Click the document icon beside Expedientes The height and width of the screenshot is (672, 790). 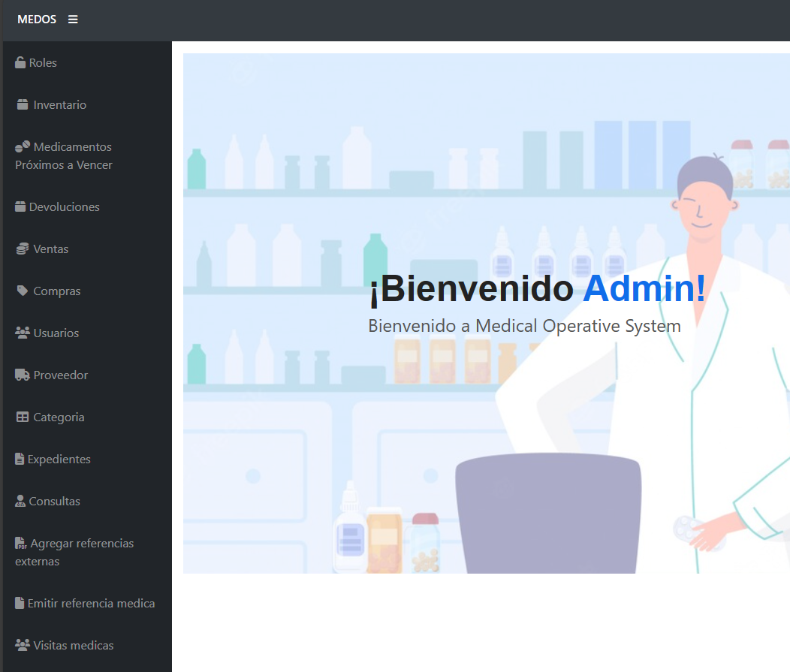(x=20, y=459)
